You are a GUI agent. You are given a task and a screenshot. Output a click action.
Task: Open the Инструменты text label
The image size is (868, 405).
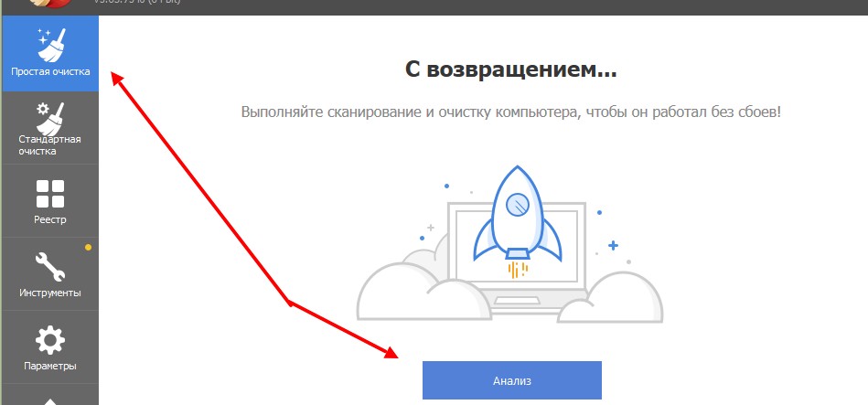(x=49, y=293)
